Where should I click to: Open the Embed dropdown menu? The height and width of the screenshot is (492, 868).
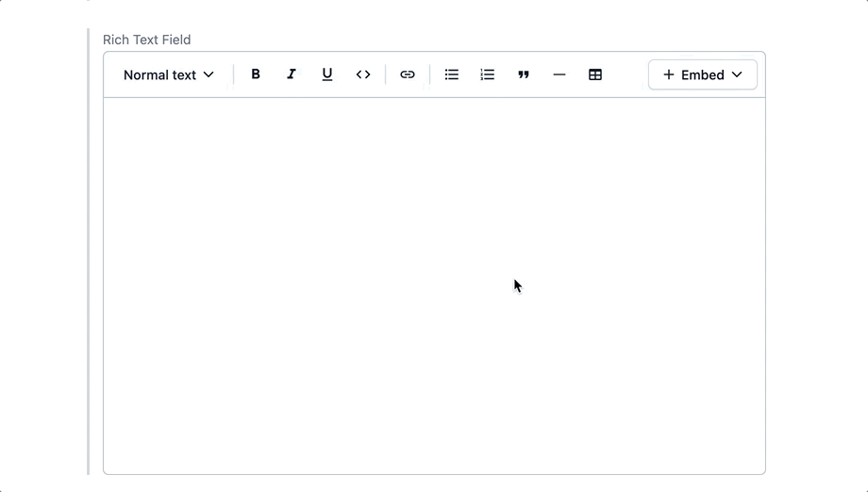pyautogui.click(x=703, y=74)
